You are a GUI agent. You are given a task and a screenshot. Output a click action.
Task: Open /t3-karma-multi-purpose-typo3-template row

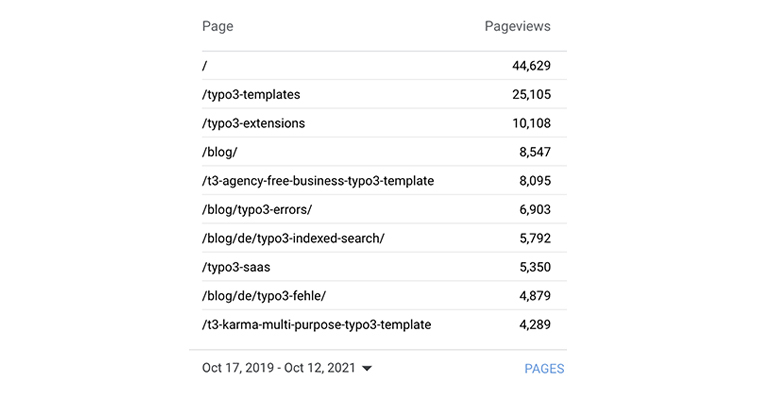[x=384, y=325]
